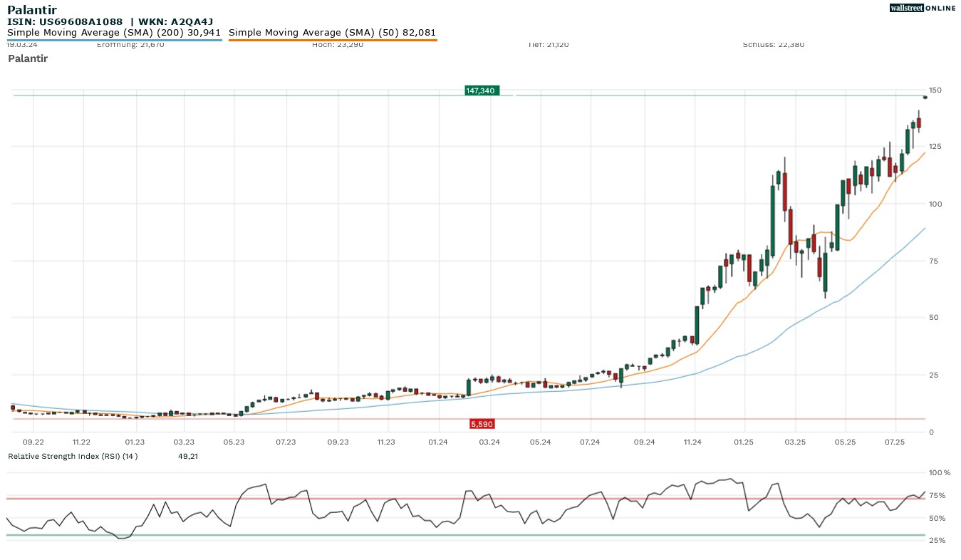Click the 75 label on price axis
The width and height of the screenshot is (961, 560).
pos(933,261)
